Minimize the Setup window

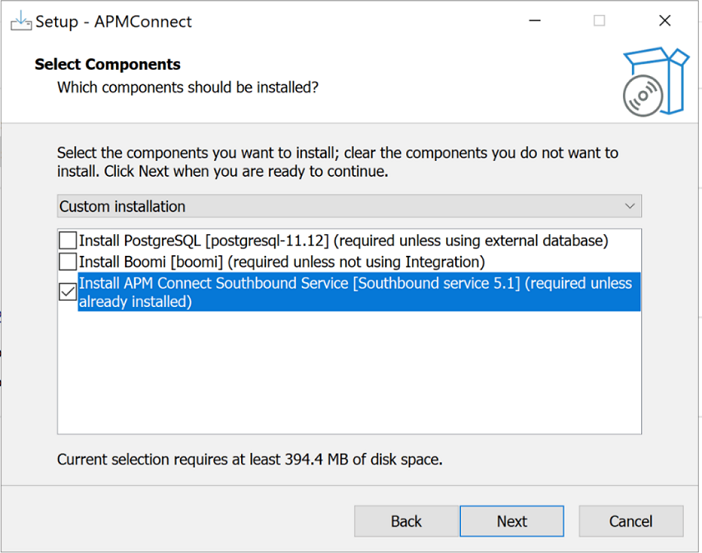coord(535,21)
